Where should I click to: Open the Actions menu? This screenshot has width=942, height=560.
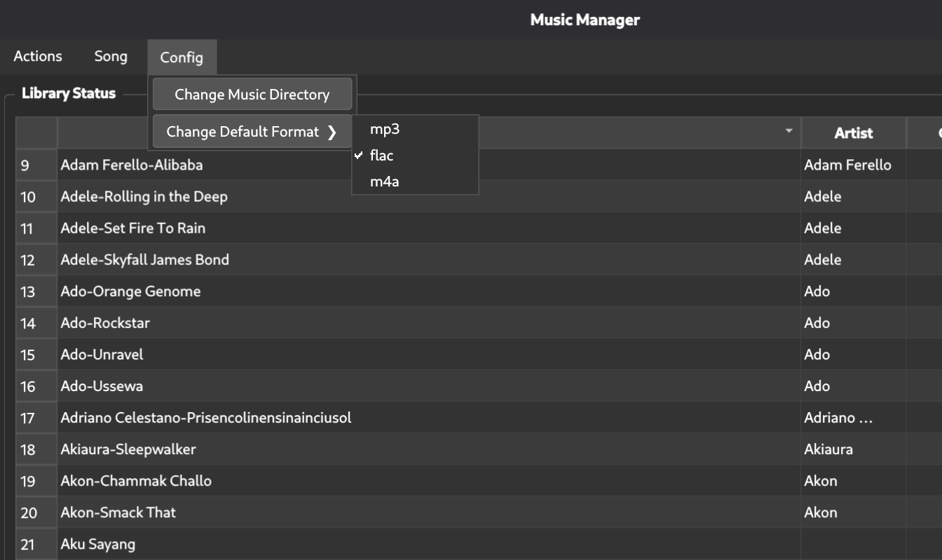point(38,57)
